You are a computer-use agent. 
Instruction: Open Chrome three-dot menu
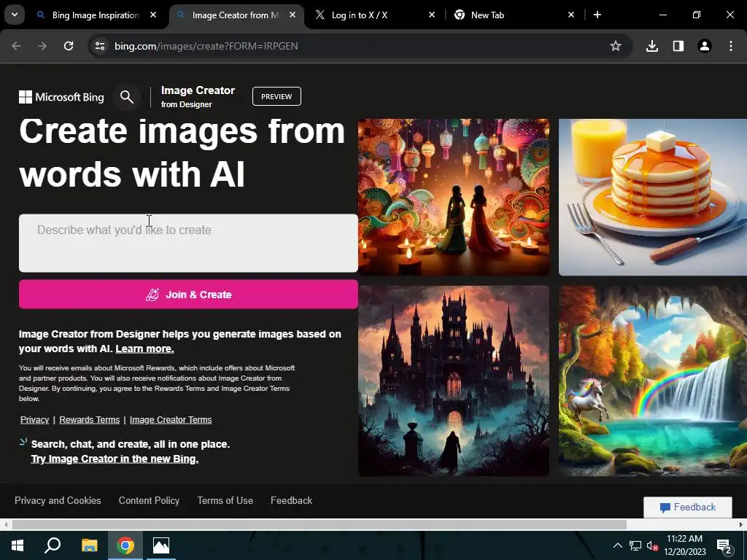coord(731,46)
